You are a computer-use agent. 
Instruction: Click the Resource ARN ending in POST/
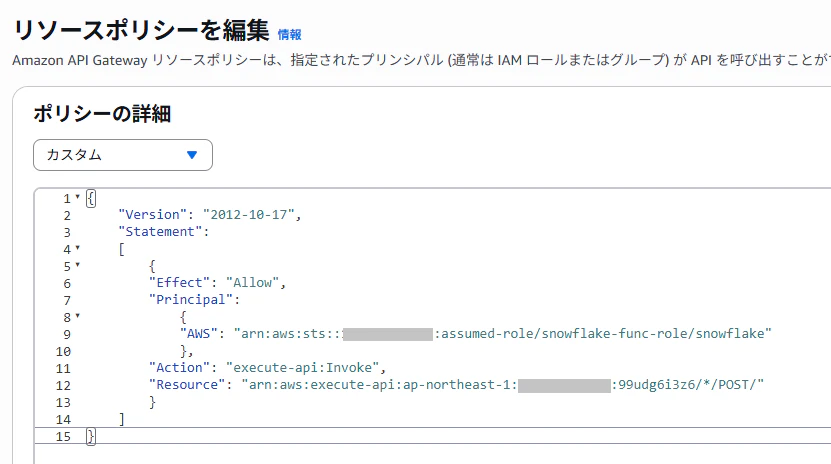pos(502,384)
